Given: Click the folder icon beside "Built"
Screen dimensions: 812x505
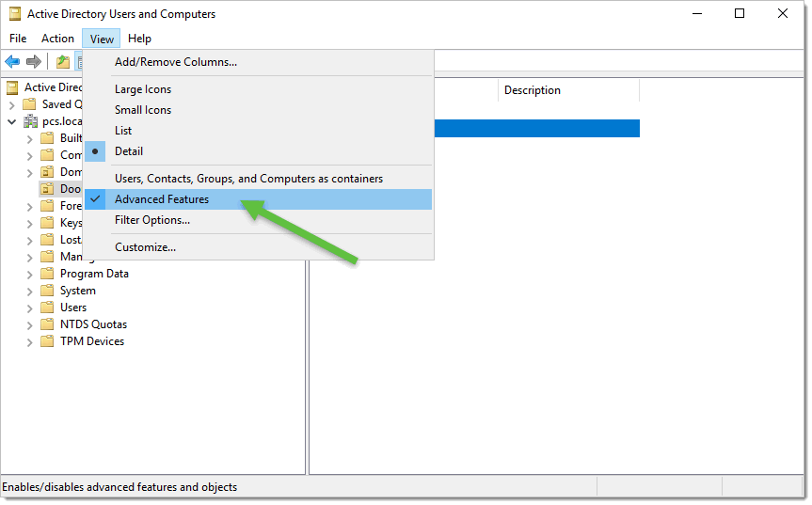Looking at the screenshot, I should pyautogui.click(x=47, y=138).
